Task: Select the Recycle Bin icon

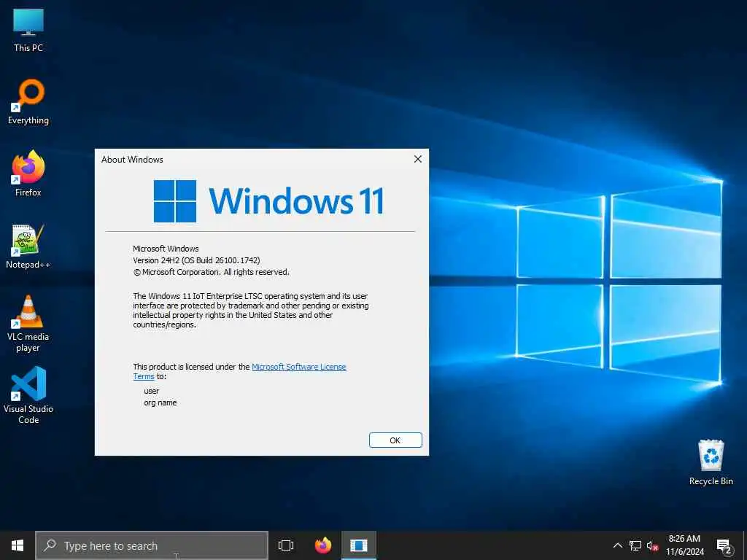Action: [711, 463]
